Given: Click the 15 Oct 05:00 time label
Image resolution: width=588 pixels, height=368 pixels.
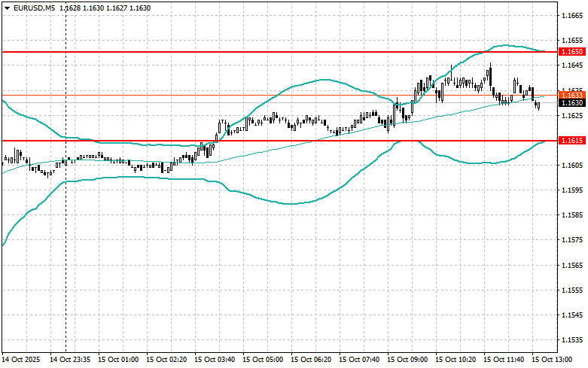Looking at the screenshot, I should coord(263,360).
